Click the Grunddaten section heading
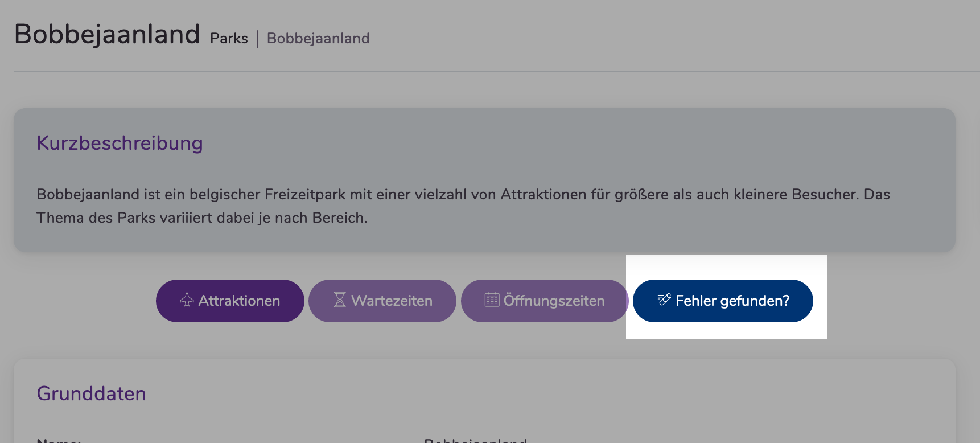Viewport: 980px width, 443px height. pos(91,393)
